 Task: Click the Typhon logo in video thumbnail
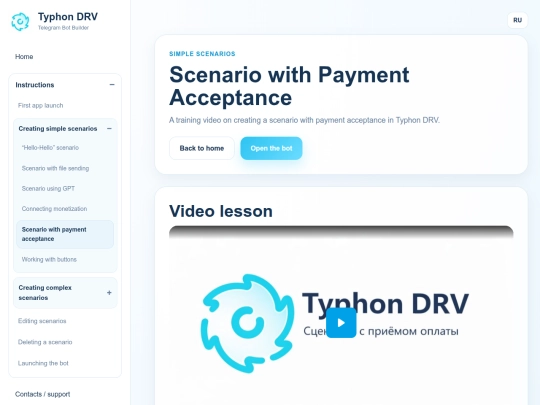(x=247, y=323)
